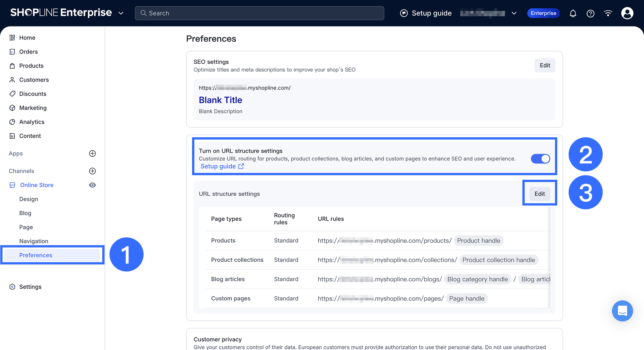Click the Setup guide icon in top bar
Viewport: 644px width, 350px height.
click(404, 13)
